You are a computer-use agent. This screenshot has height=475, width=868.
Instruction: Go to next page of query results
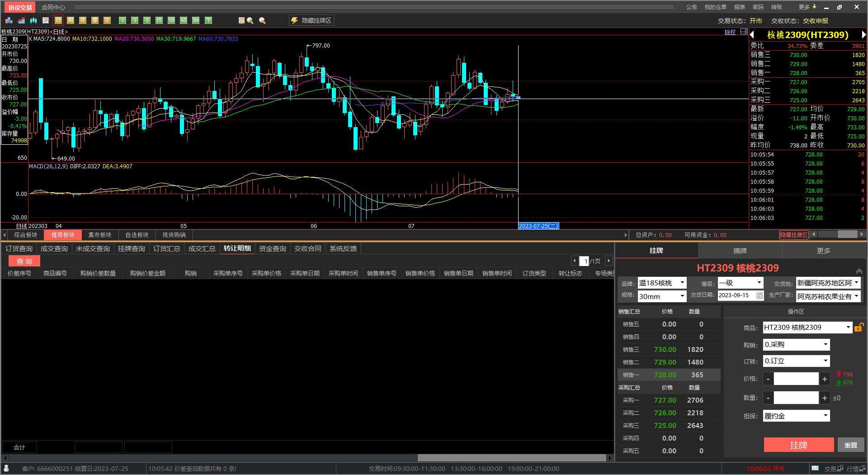tap(609, 261)
